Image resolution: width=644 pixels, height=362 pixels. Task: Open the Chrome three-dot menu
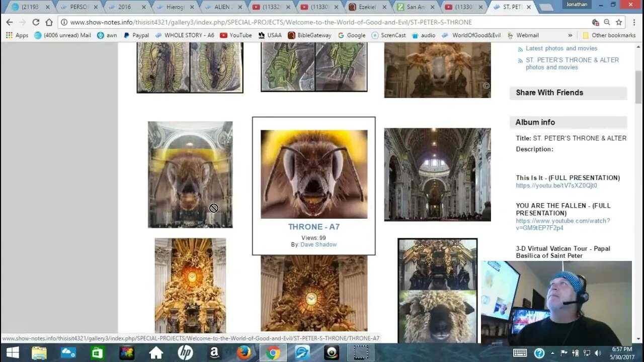pyautogui.click(x=633, y=22)
